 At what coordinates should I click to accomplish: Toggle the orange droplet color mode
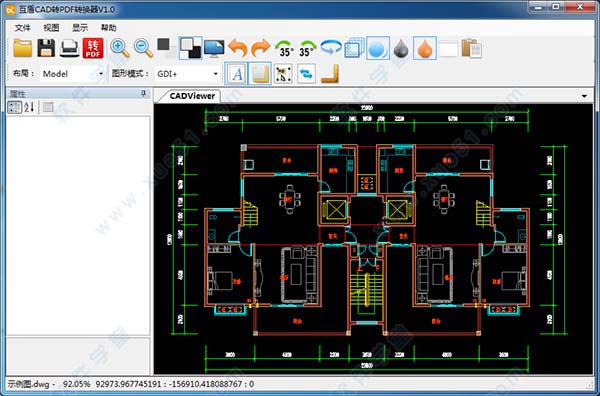point(425,48)
